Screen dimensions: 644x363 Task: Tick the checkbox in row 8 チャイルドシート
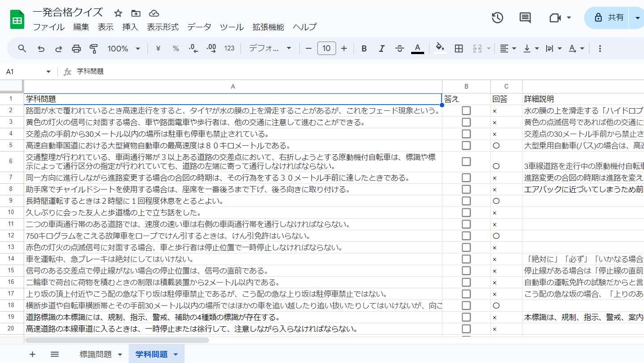(x=466, y=189)
